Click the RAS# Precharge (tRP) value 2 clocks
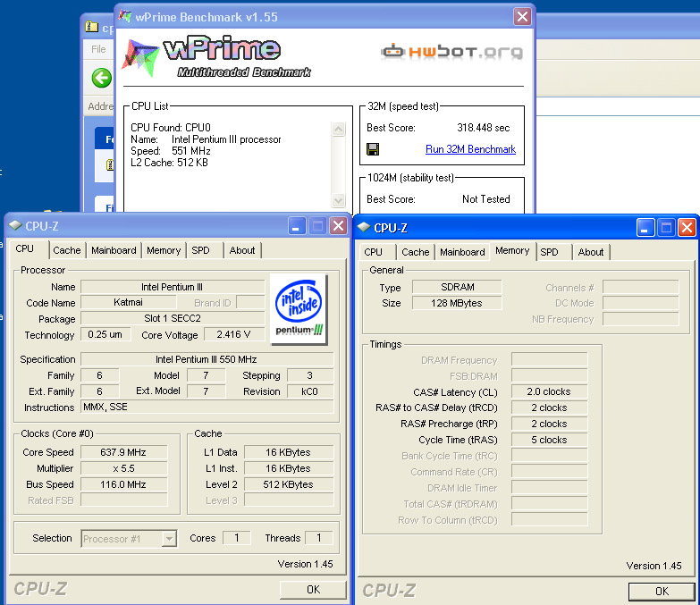 (549, 424)
